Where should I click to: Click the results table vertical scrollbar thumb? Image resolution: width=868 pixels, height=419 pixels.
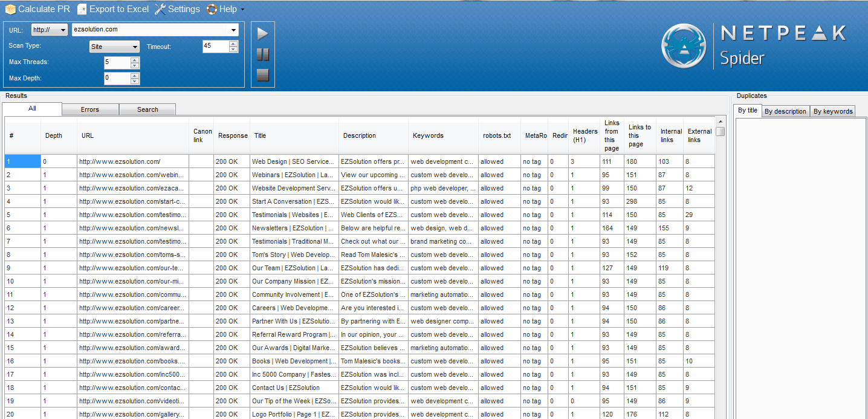click(x=720, y=131)
